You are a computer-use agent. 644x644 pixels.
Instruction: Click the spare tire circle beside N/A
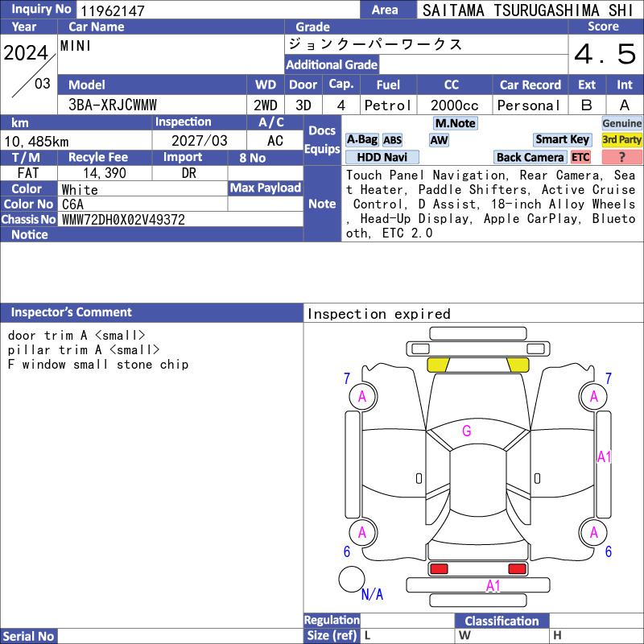tap(352, 579)
